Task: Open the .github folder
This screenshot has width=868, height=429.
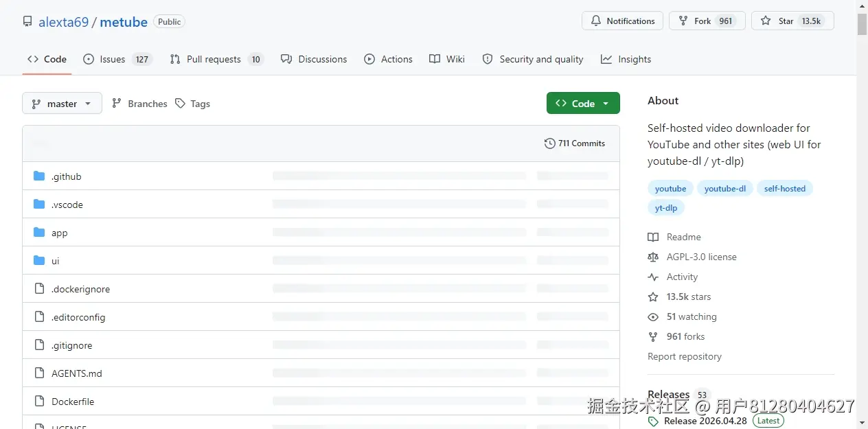Action: (67, 176)
